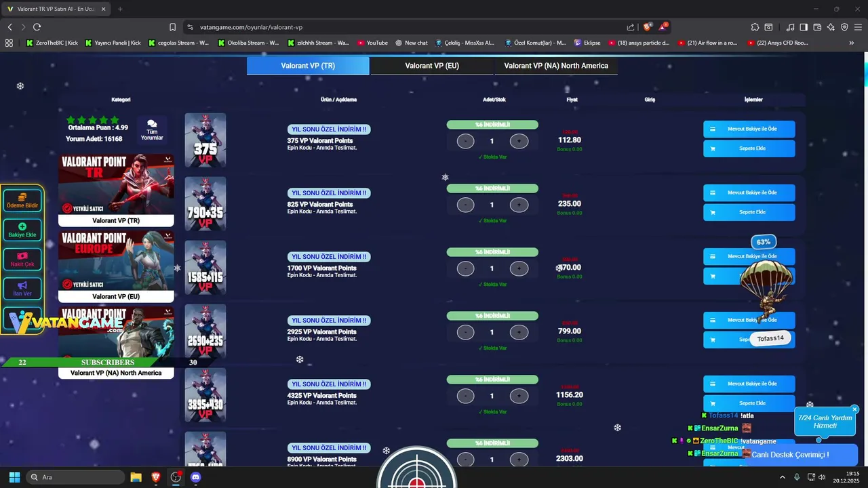The width and height of the screenshot is (868, 488).
Task: Open the YouTube bookmark
Action: coord(372,43)
